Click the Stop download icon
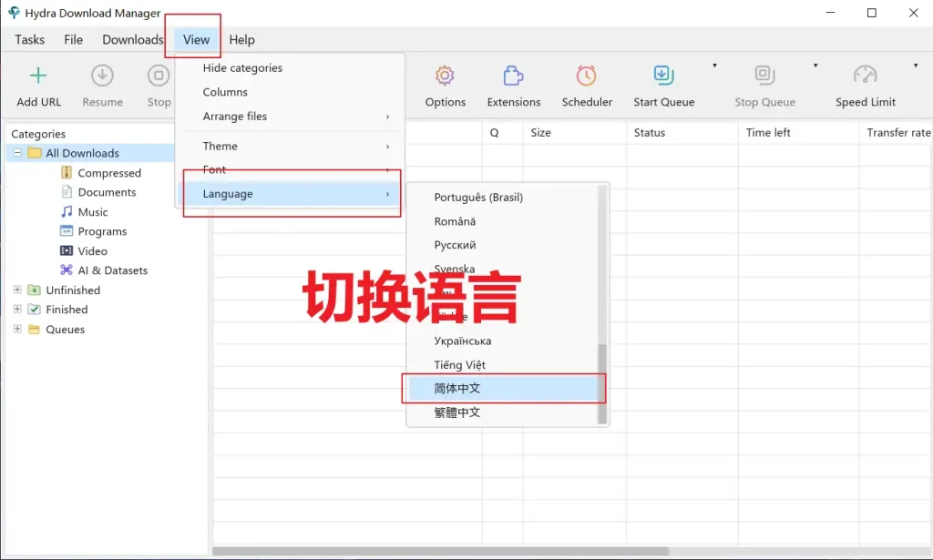Viewport: 933px width, 560px height. point(159,76)
